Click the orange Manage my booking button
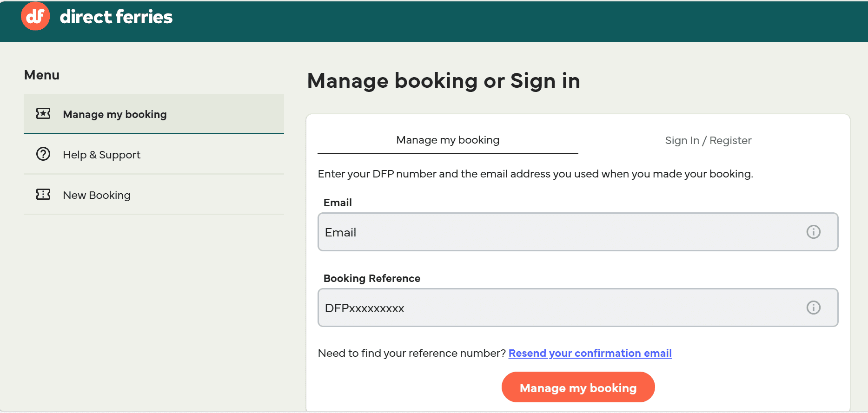This screenshot has height=413, width=868. click(x=578, y=387)
